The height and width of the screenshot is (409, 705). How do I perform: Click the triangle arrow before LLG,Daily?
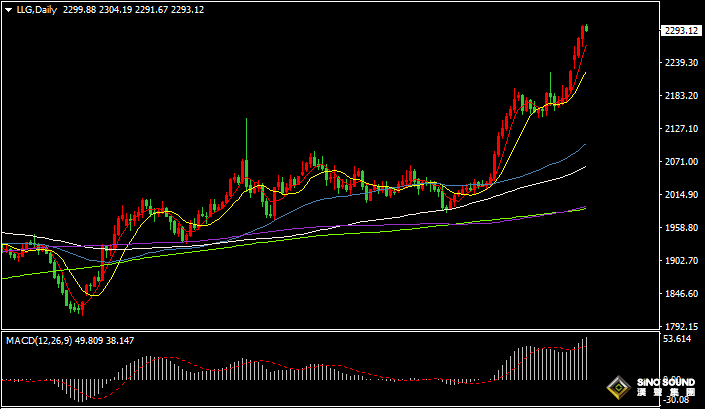click(9, 10)
